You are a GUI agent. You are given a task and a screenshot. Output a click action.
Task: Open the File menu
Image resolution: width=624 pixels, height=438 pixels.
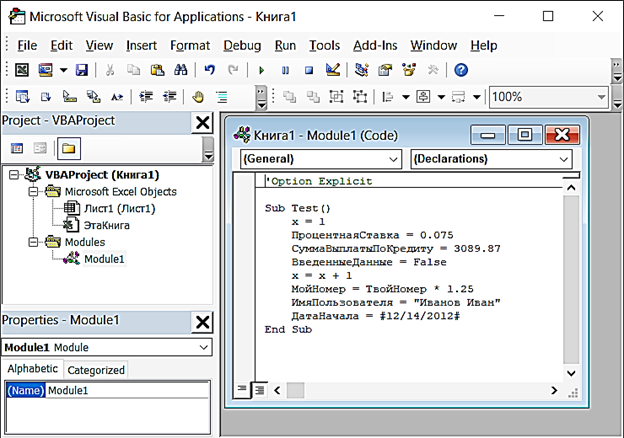(27, 45)
